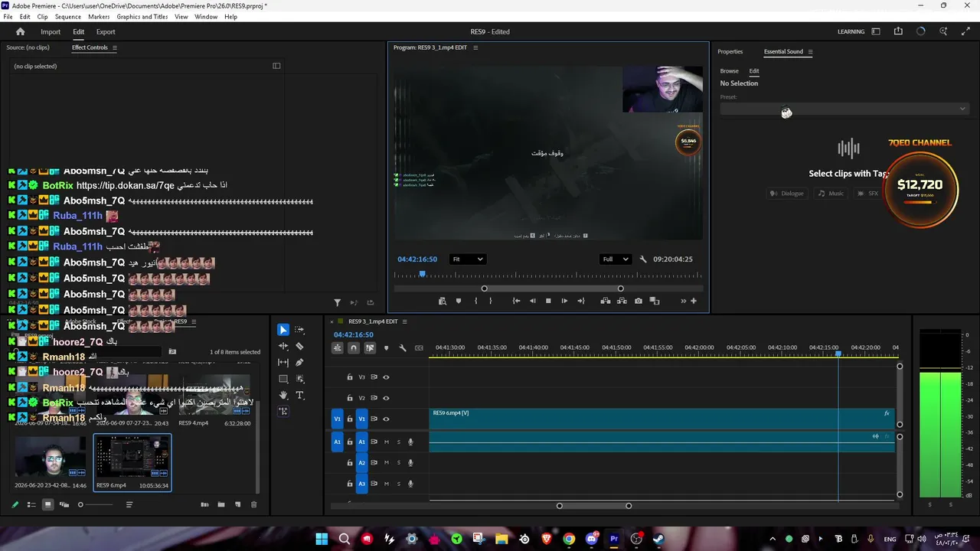980x551 pixels.
Task: Export frame with the camera icon
Action: tap(639, 301)
